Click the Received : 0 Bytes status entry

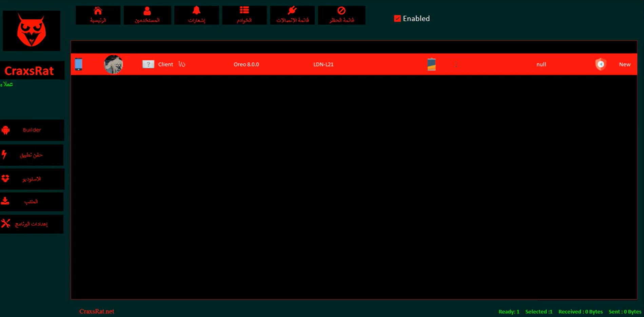581,312
